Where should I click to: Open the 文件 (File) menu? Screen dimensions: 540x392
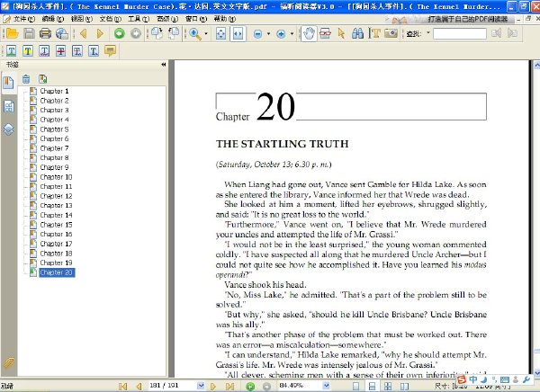(23, 19)
